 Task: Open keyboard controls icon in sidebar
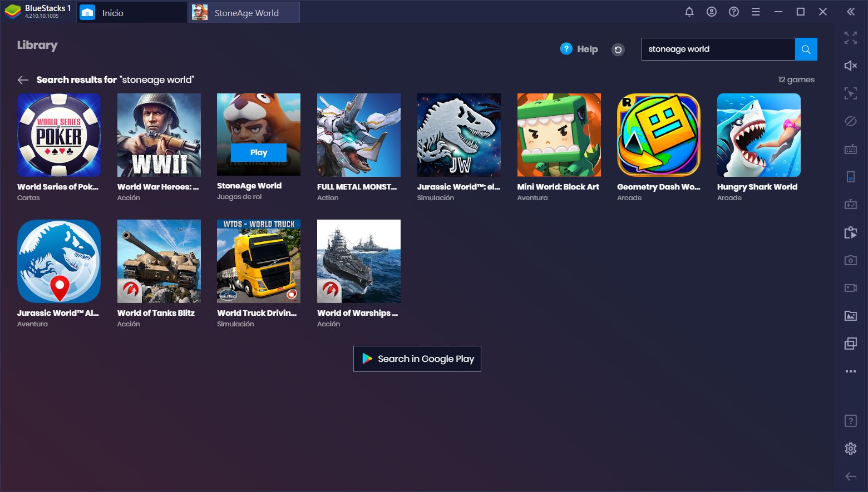tap(851, 149)
